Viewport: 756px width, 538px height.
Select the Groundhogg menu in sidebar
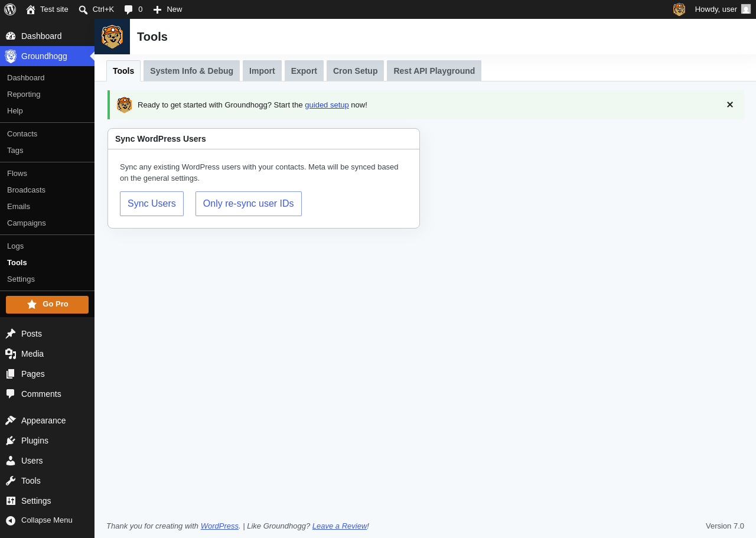point(47,56)
